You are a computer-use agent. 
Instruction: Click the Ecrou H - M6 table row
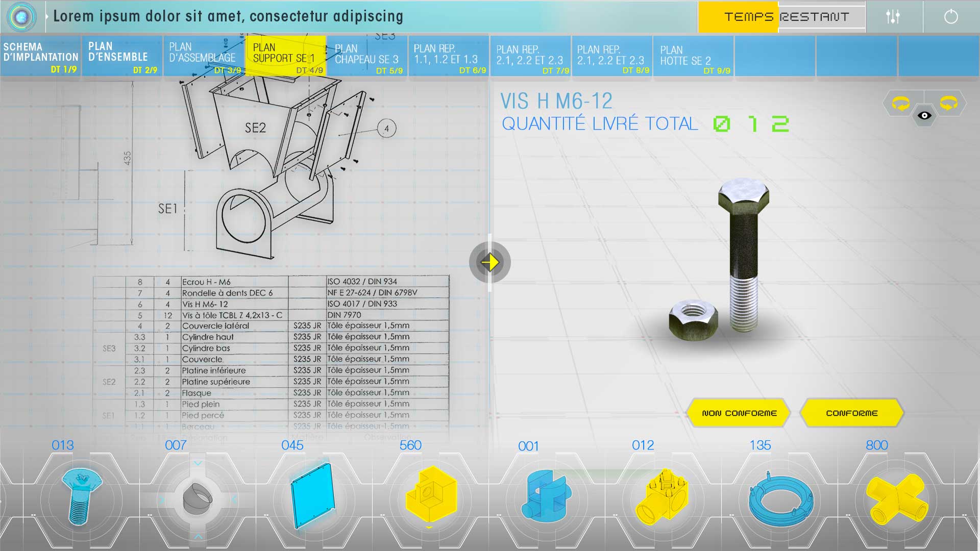pyautogui.click(x=271, y=282)
